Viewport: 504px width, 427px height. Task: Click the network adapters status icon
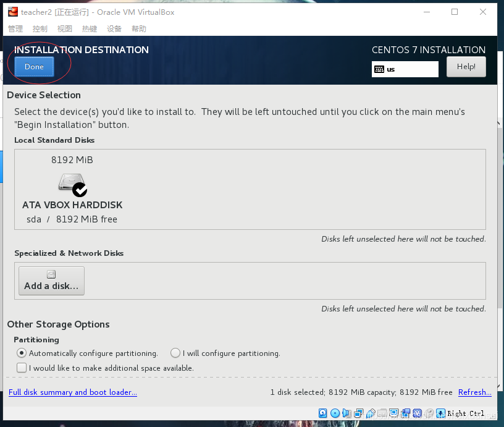coord(359,413)
